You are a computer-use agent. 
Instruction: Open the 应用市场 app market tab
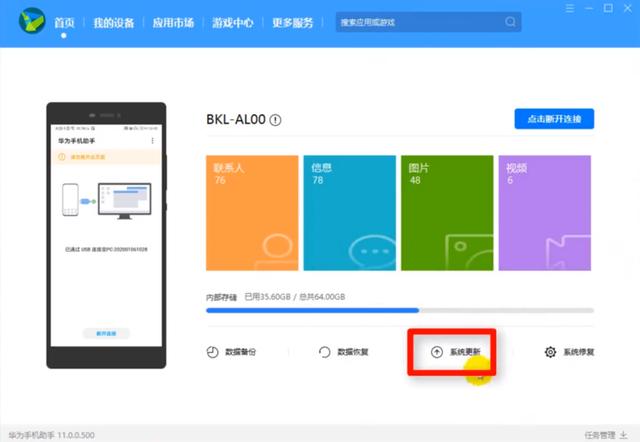[173, 23]
